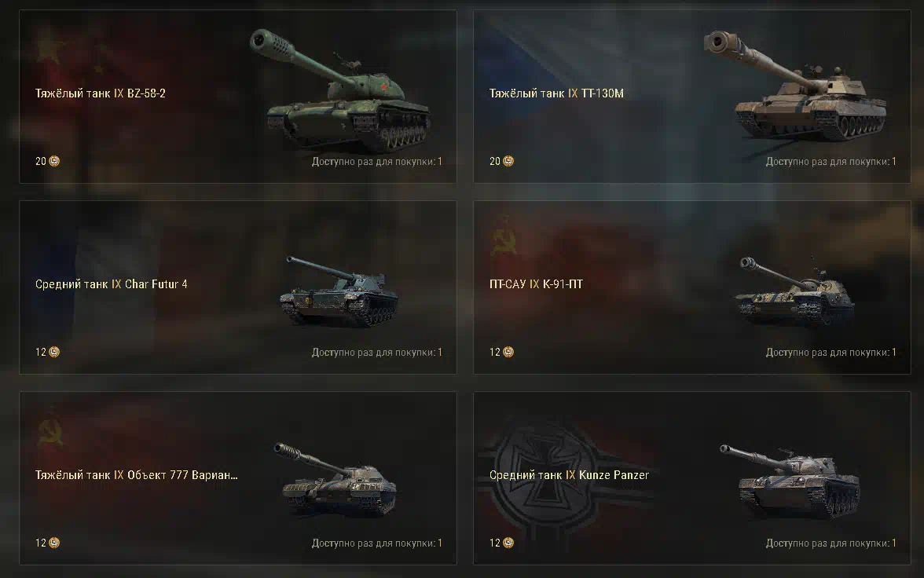Open the Тяжёлый танк IX Объект 777 title
The height and width of the screenshot is (578, 924).
(136, 475)
